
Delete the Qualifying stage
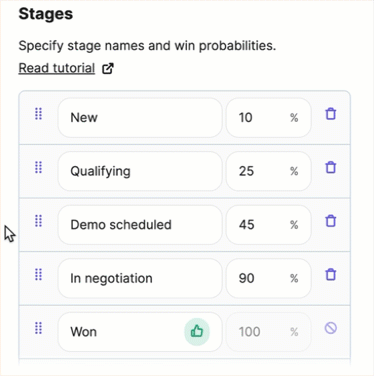pyautogui.click(x=331, y=167)
